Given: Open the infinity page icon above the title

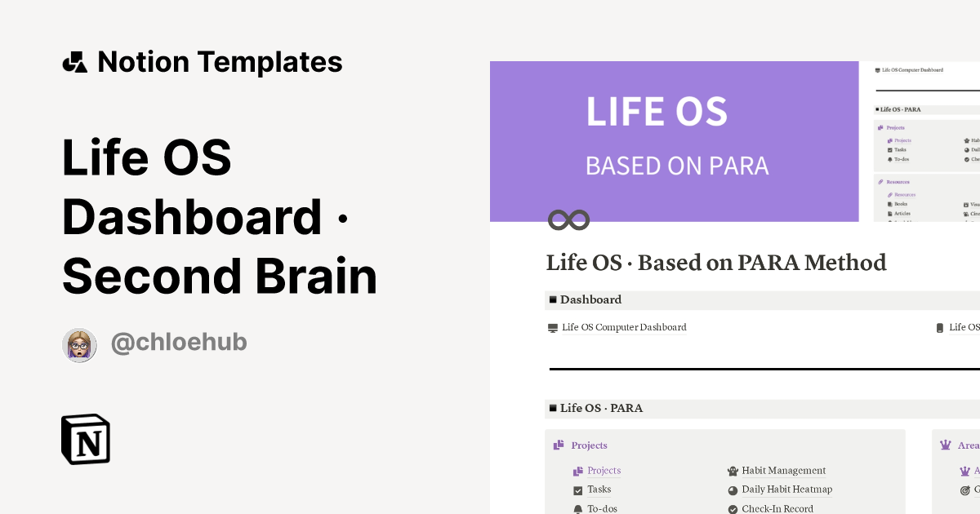Looking at the screenshot, I should [568, 219].
